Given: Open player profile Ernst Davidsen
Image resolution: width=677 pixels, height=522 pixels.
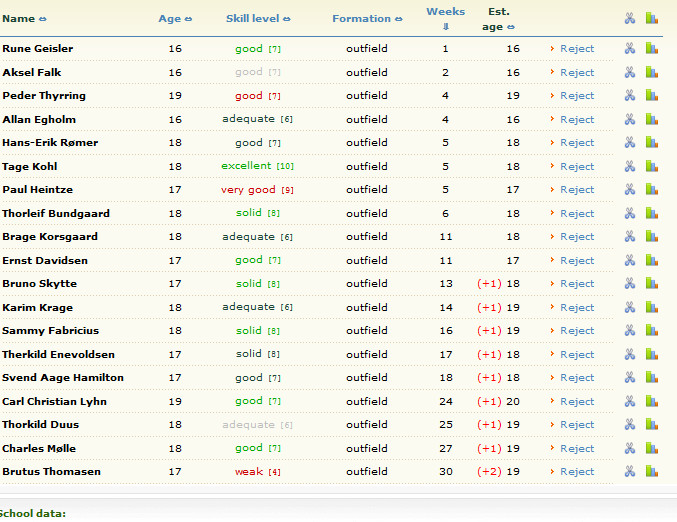Looking at the screenshot, I should [x=45, y=260].
